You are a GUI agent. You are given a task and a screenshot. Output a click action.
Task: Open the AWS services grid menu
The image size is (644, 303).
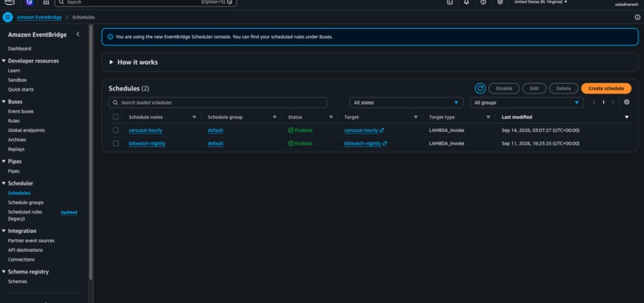pyautogui.click(x=46, y=2)
